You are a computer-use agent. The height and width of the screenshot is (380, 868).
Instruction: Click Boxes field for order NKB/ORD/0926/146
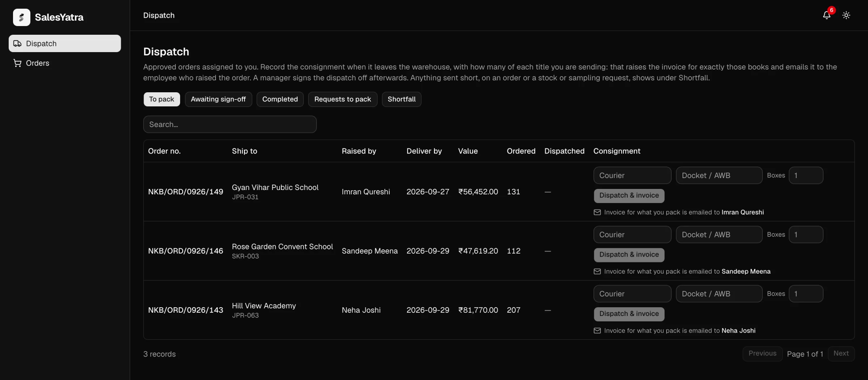point(806,235)
